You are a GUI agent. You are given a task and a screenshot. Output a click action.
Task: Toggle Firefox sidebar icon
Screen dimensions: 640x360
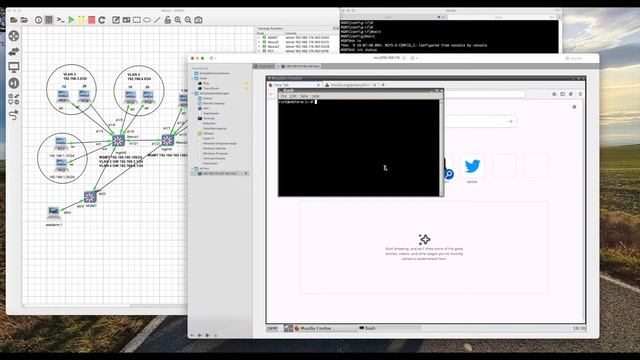pos(563,94)
